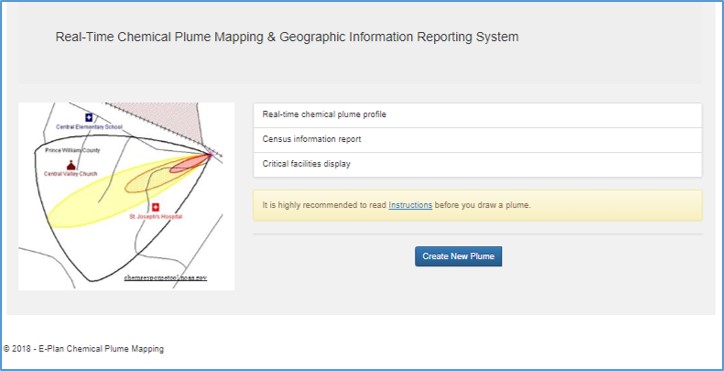This screenshot has width=724, height=371.
Task: Select Census information report item
Action: tap(477, 140)
